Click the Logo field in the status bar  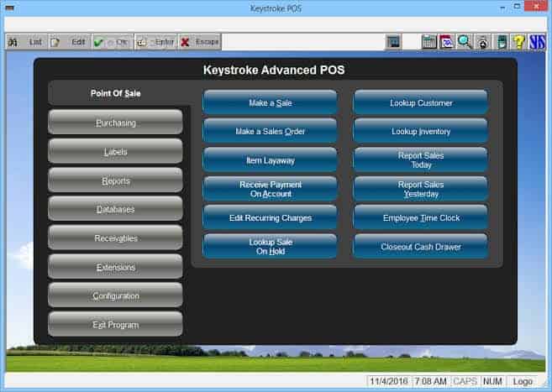pyautogui.click(x=523, y=381)
